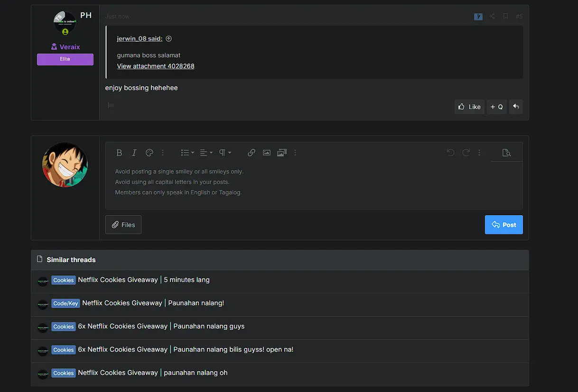Insert a link using the chain icon
The image size is (578, 392).
pyautogui.click(x=252, y=153)
